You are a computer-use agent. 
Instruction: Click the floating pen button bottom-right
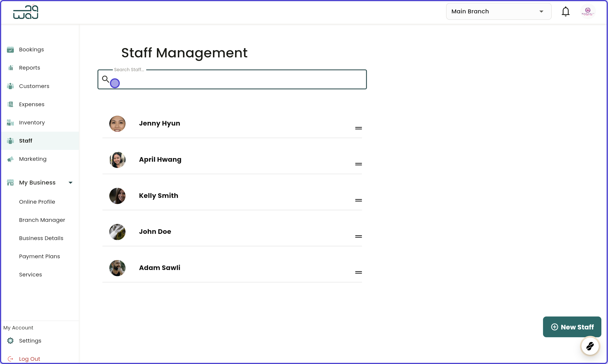pos(590,346)
